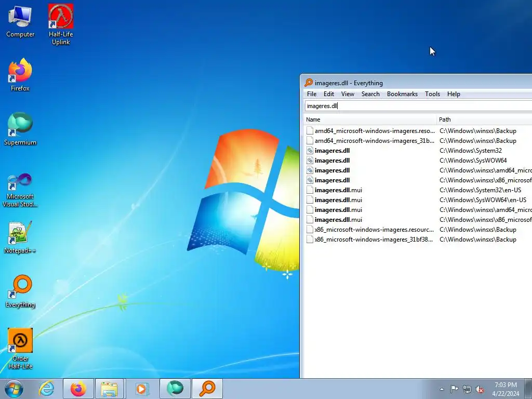Open the Edit menu in Everything

(x=328, y=94)
